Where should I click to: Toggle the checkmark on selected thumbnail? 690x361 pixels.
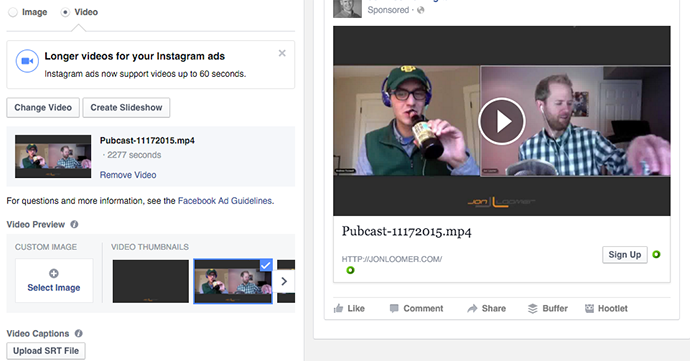[266, 265]
